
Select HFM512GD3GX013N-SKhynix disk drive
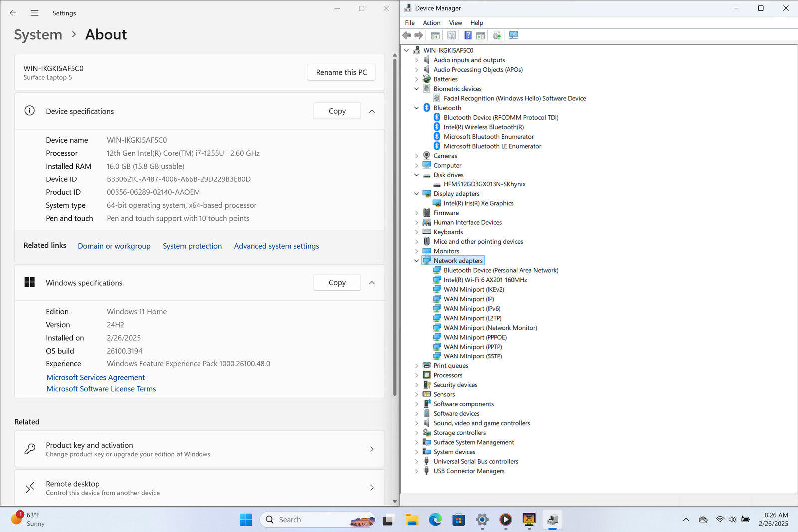click(484, 184)
